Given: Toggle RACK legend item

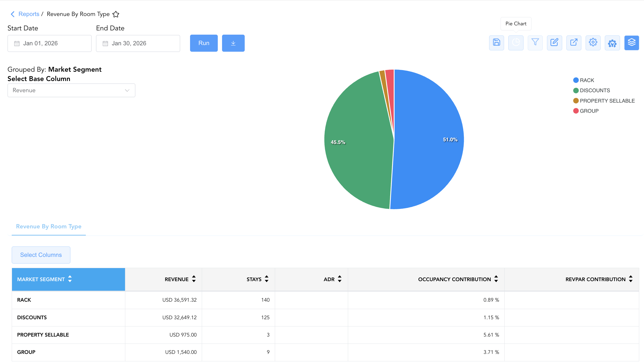Looking at the screenshot, I should point(583,80).
